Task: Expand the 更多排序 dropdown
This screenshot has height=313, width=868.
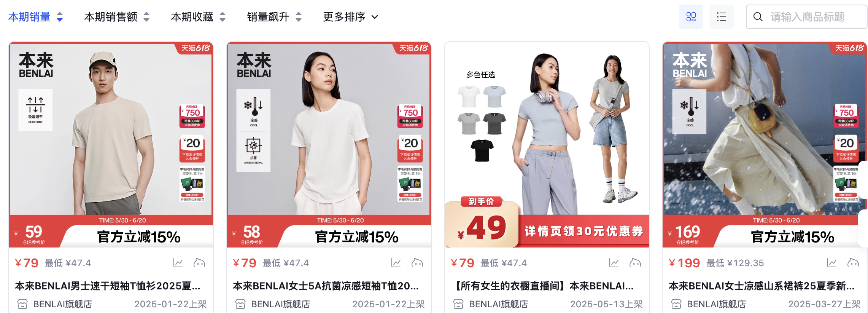Action: [350, 17]
